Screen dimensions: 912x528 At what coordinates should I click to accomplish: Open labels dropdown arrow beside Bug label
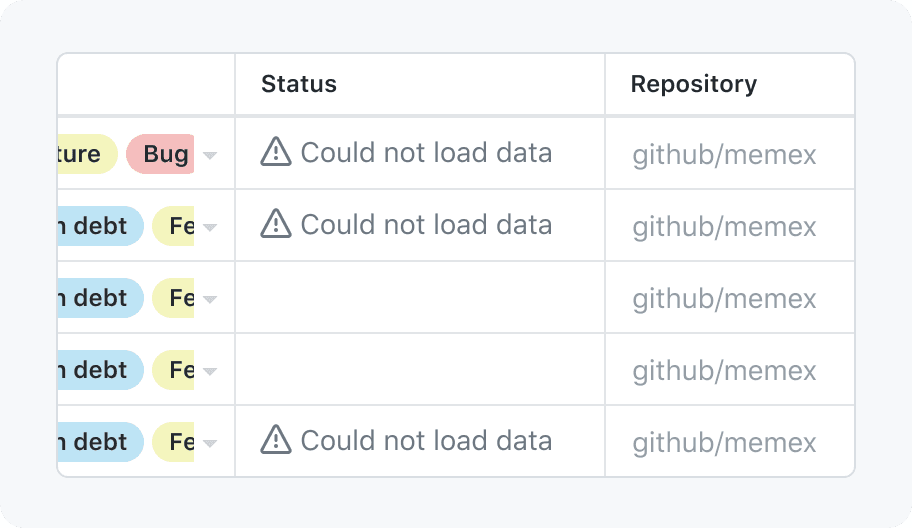pos(210,155)
